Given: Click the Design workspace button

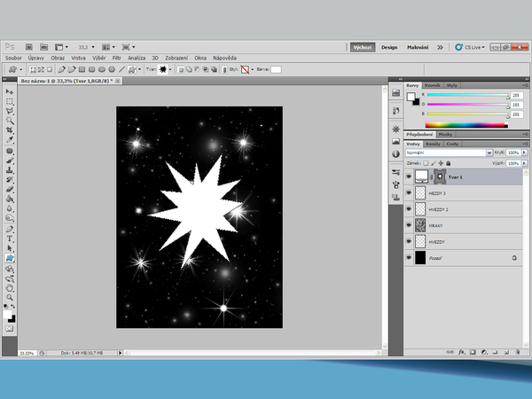Looking at the screenshot, I should 389,47.
